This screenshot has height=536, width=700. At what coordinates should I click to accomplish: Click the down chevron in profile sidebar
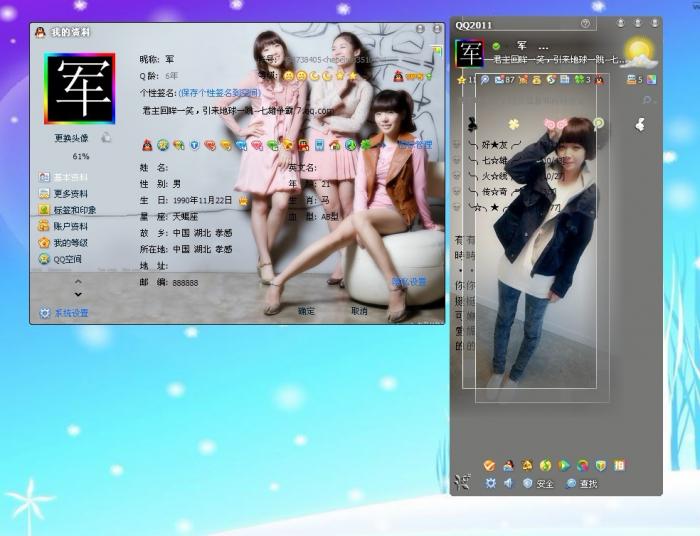78,294
